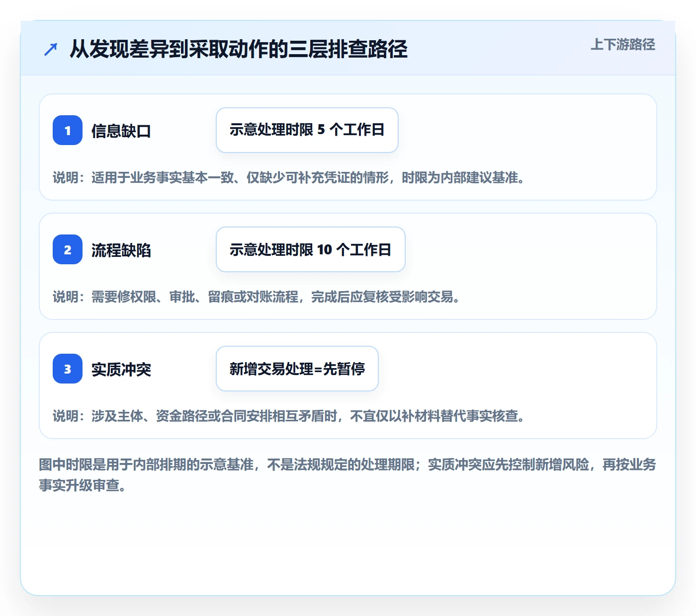
Task: Click the 信息缺口 heading
Action: pyautogui.click(x=121, y=131)
